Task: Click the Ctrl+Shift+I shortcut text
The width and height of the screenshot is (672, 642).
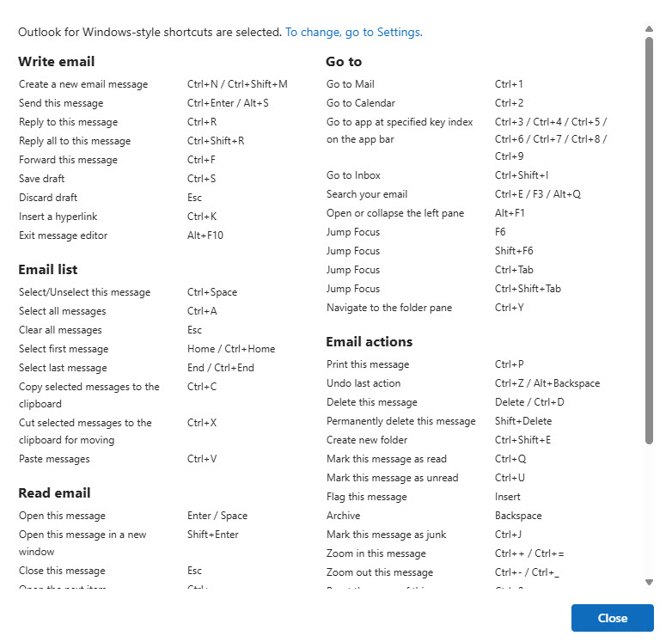Action: click(521, 175)
